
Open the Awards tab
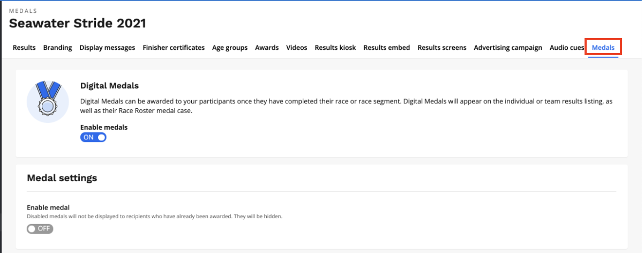[267, 48]
